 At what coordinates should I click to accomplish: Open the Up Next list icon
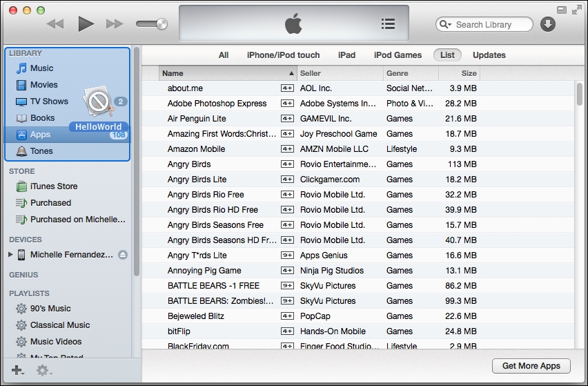[388, 24]
